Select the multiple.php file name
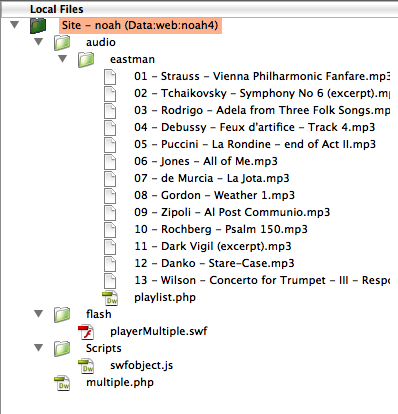The image size is (398, 414). [120, 382]
